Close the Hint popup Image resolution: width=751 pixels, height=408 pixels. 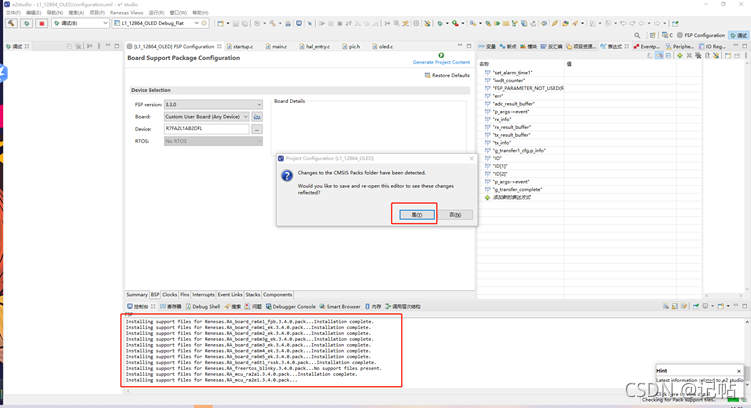739,371
